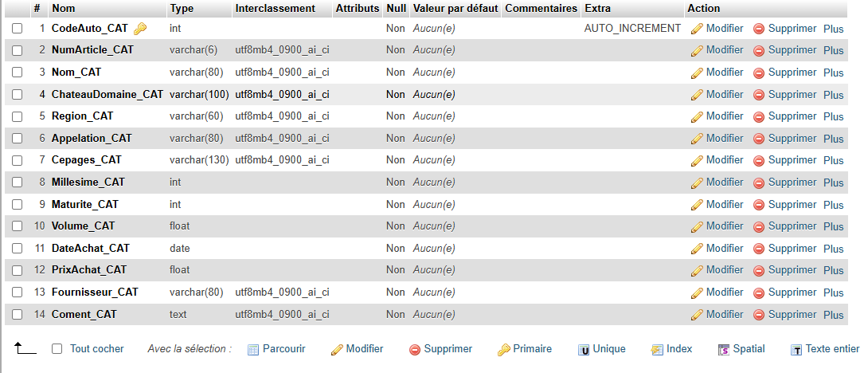This screenshot has height=373, width=868.
Task: Click the pencil icon for NumArticle_CAT row
Action: 697,51
